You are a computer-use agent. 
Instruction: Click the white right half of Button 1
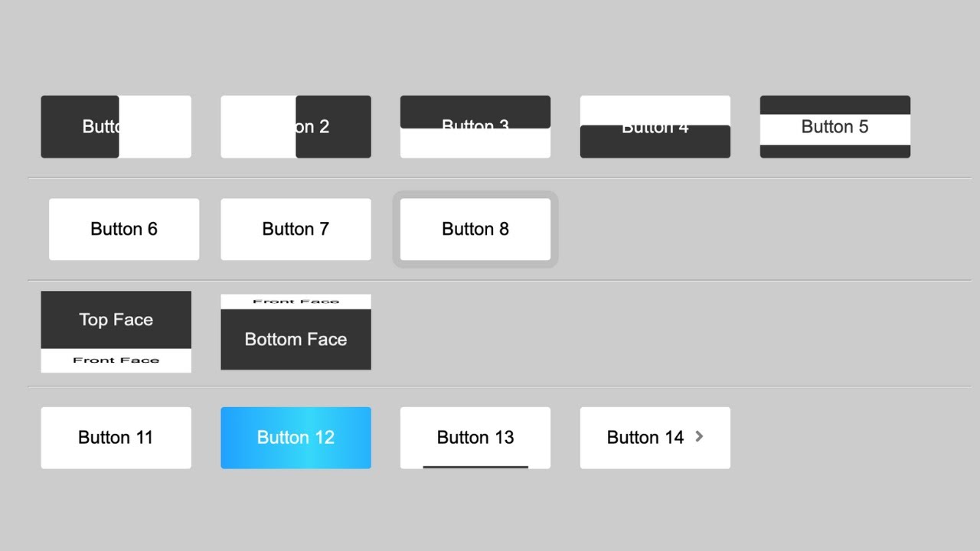pyautogui.click(x=155, y=127)
